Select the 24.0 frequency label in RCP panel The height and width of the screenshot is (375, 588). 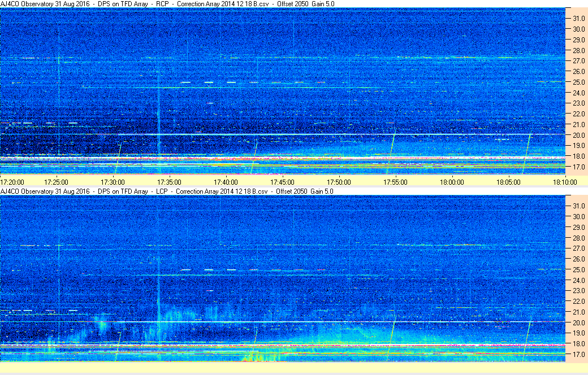578,93
